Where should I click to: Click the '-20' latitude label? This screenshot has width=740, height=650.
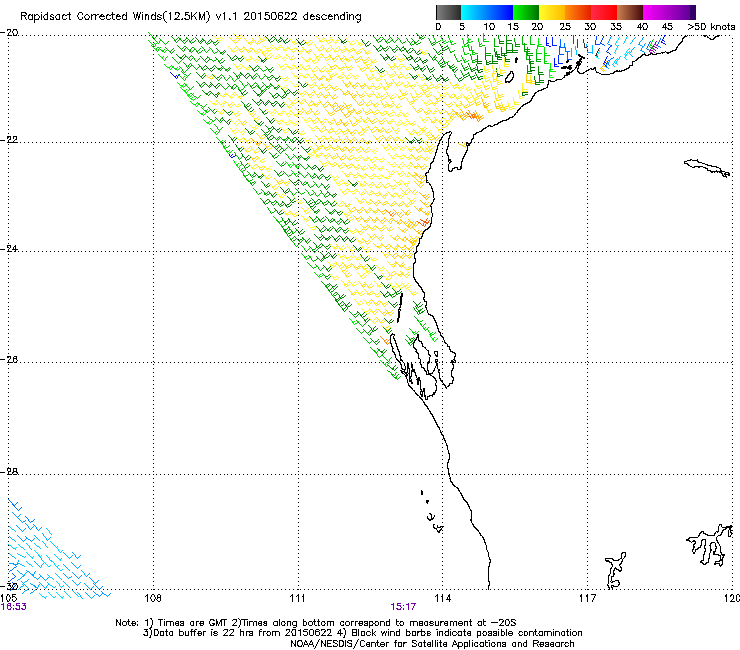pyautogui.click(x=9, y=33)
